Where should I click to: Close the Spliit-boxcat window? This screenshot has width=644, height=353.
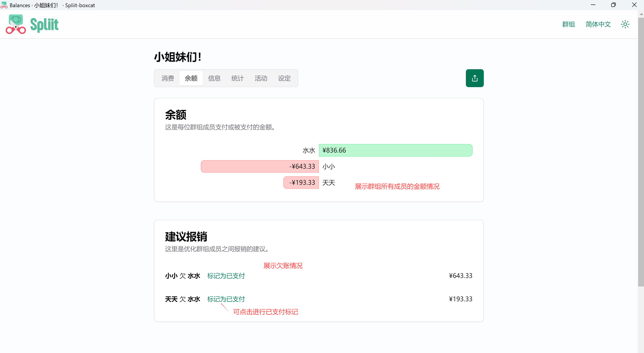coord(634,5)
